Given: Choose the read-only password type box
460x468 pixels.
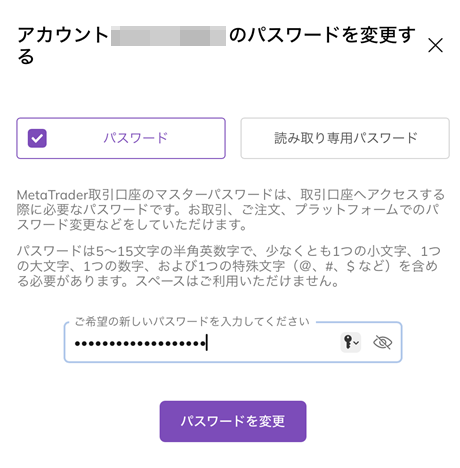Looking at the screenshot, I should (345, 138).
